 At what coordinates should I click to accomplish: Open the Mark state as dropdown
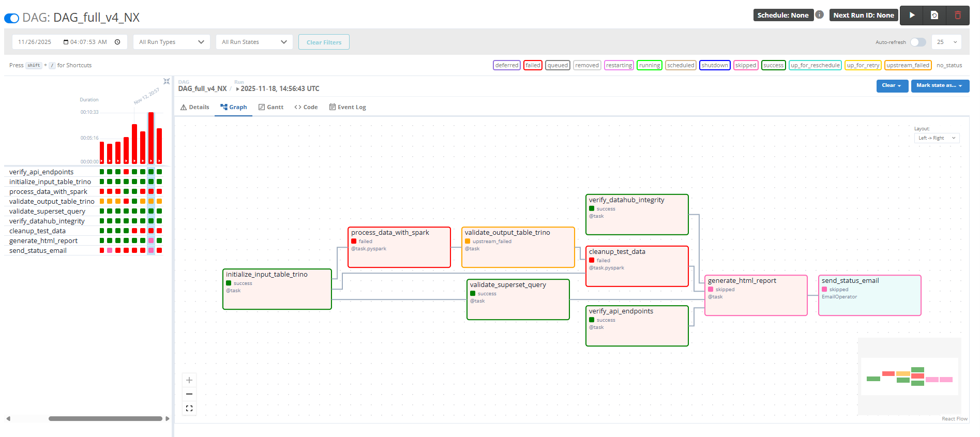940,86
